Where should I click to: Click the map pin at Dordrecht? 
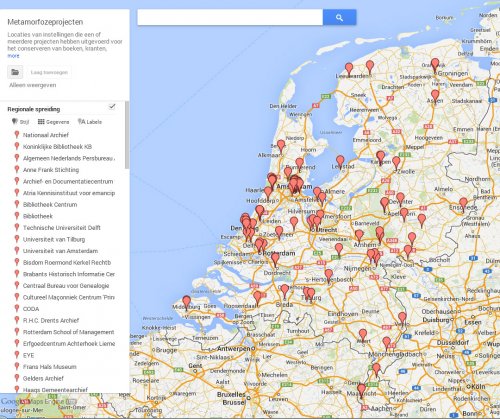coord(275,259)
